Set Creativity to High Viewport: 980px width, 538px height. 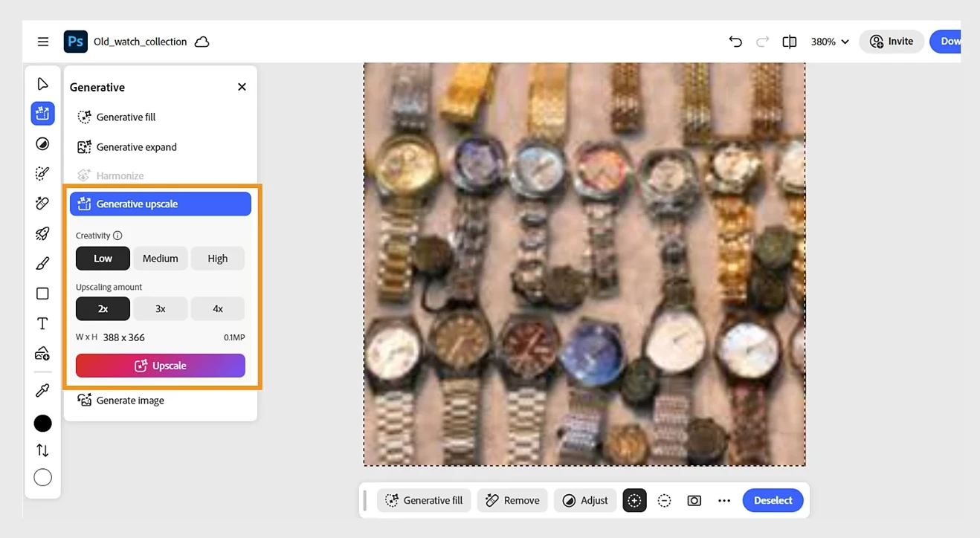[218, 259]
